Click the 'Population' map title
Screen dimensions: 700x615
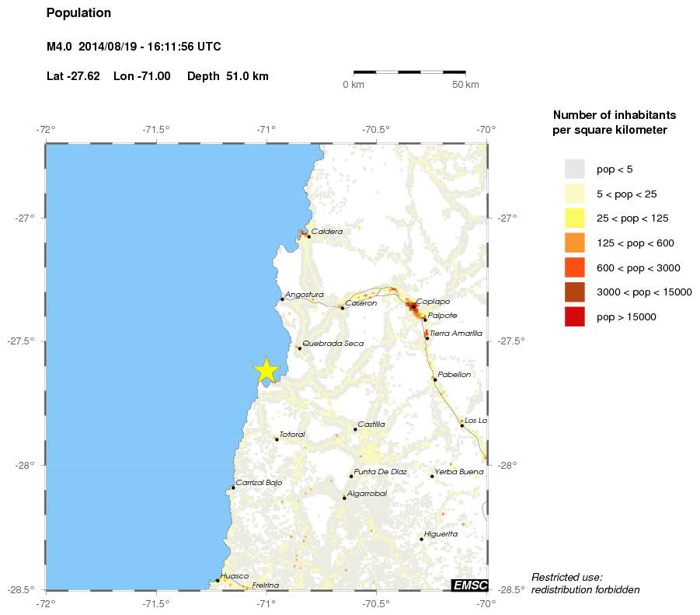78,13
